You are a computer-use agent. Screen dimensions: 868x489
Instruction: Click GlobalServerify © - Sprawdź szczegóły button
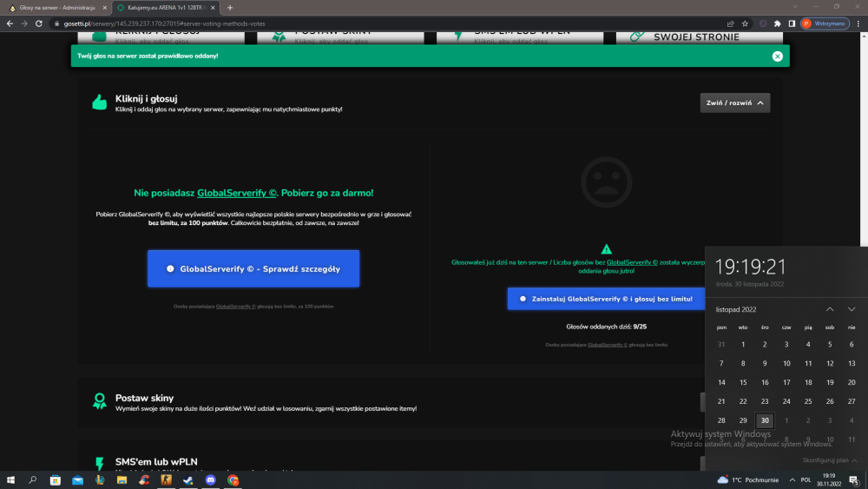(x=253, y=268)
